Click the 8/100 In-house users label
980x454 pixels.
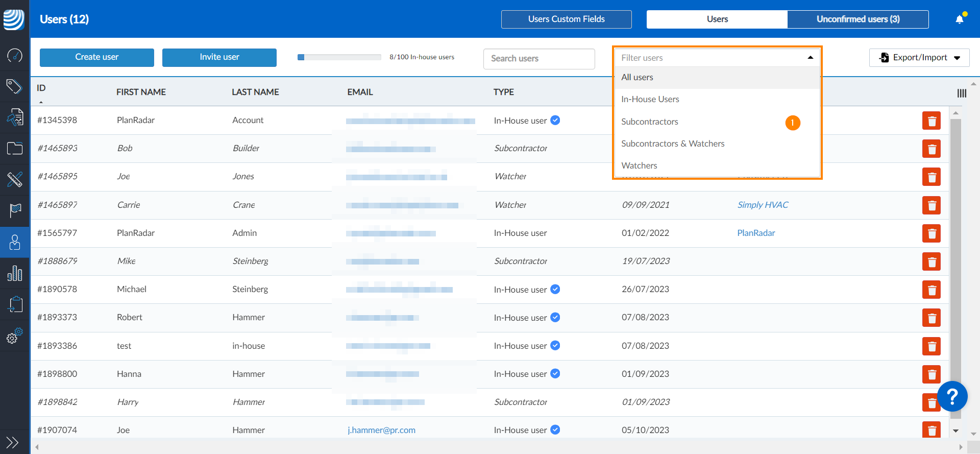pyautogui.click(x=422, y=57)
